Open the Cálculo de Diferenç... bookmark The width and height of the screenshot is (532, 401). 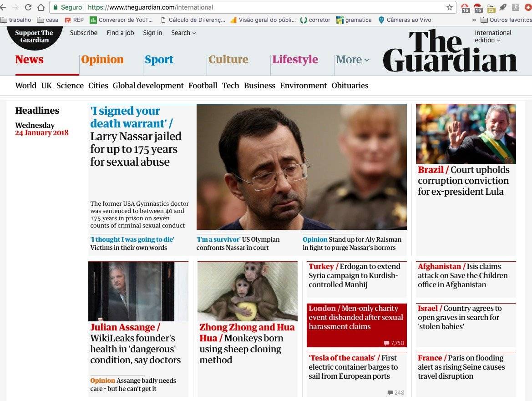pos(193,20)
